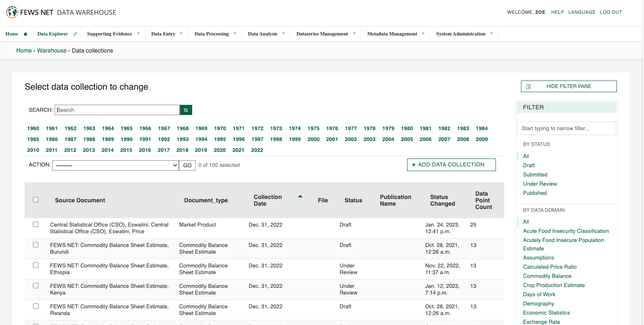The width and height of the screenshot is (644, 325).
Task: Sort by Source Document column header
Action: point(80,200)
